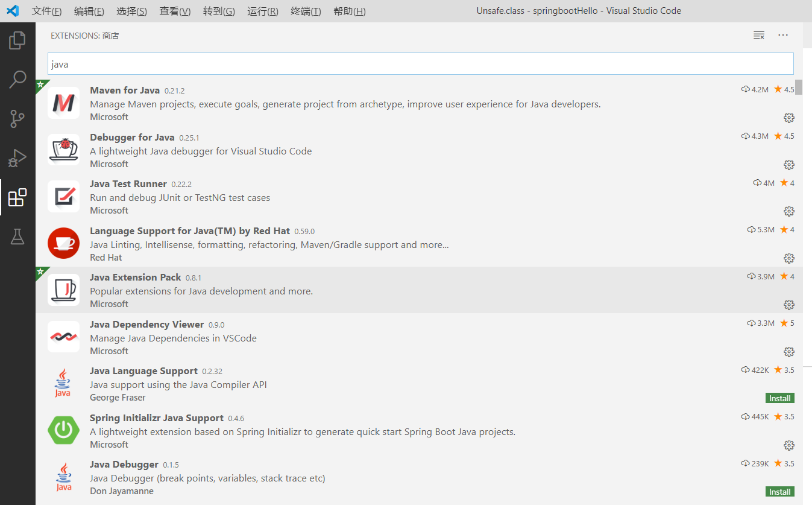
Task: Click description 'Run and debug JUnit or TestNG test cases'
Action: point(180,198)
